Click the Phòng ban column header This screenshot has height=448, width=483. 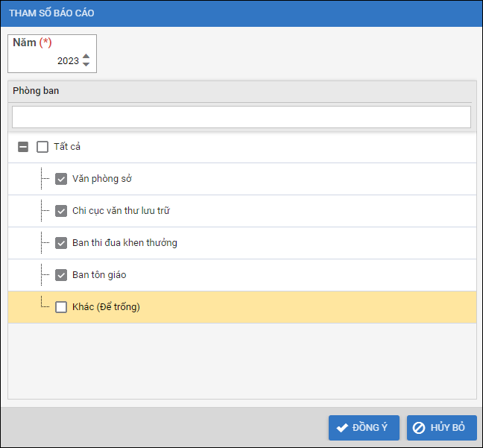[36, 91]
